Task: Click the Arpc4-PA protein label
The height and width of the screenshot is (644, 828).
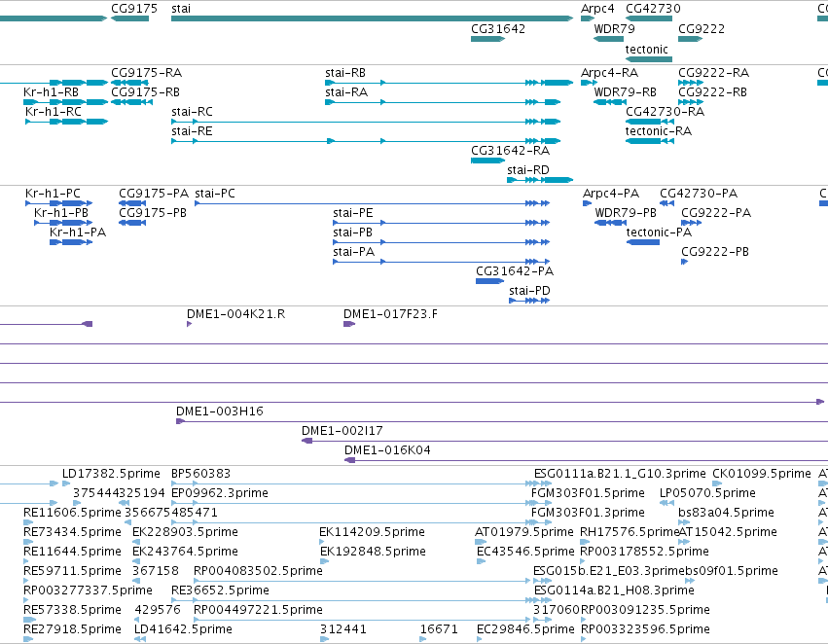Action: click(x=610, y=194)
